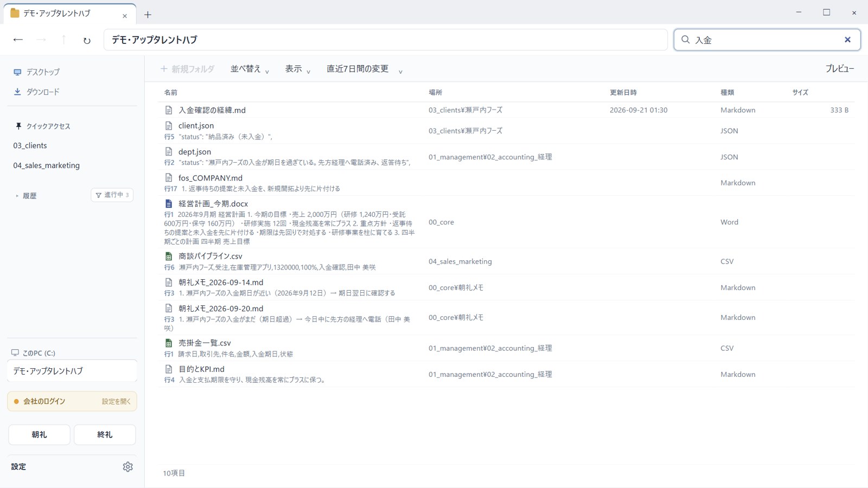Click the refresh icon
The image size is (868, 488).
(87, 40)
